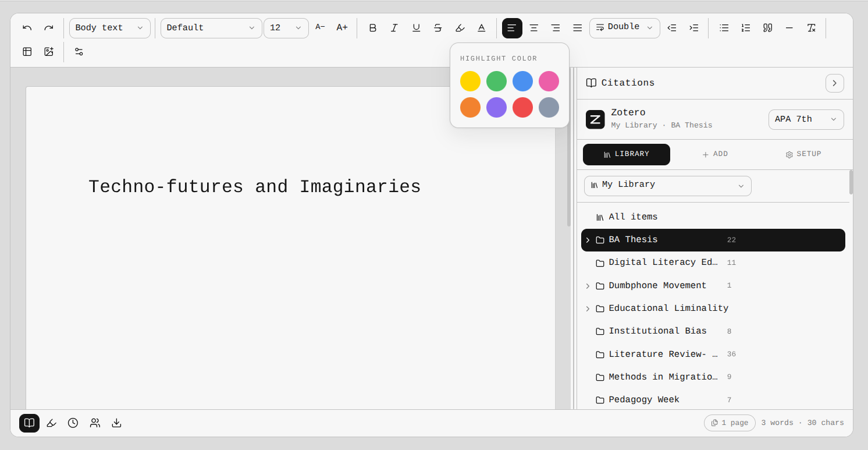Image resolution: width=868 pixels, height=450 pixels.
Task: Expand the BA Thesis folder
Action: click(x=588, y=240)
